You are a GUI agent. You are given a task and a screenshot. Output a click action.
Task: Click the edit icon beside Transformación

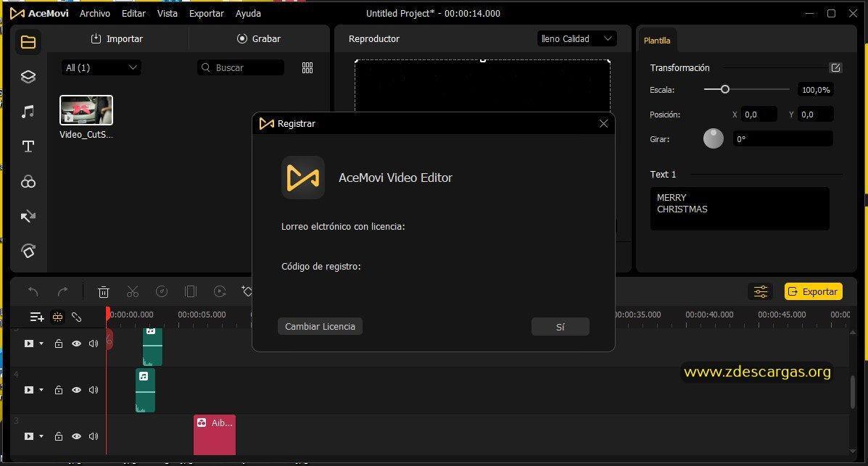(836, 67)
